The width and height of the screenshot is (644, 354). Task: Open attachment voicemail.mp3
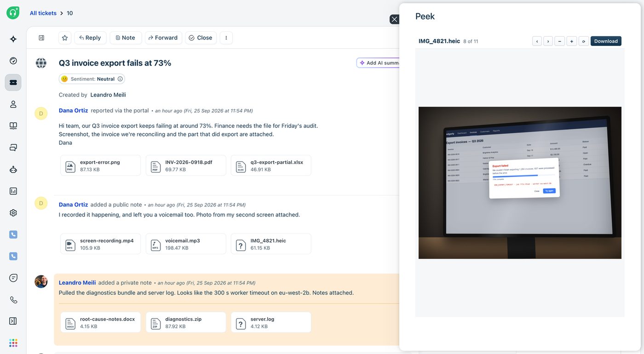(x=186, y=244)
